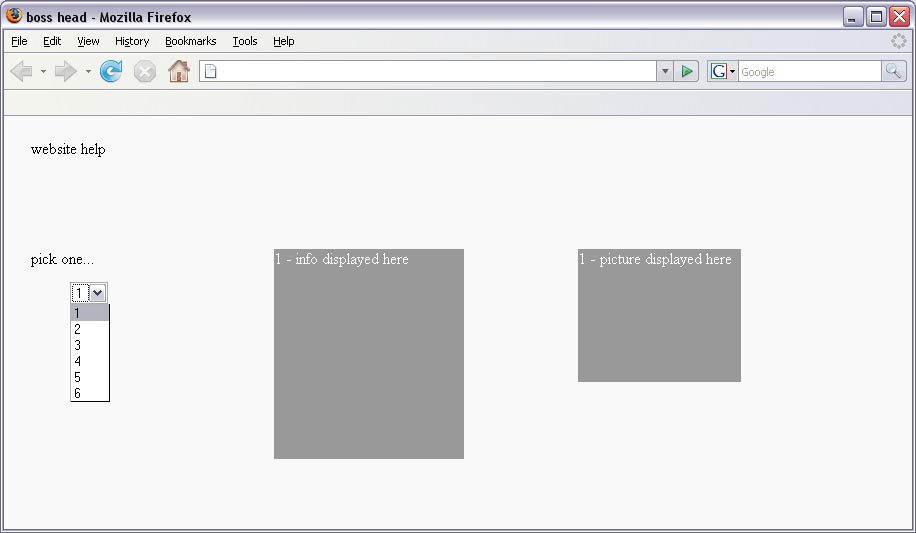Open Forward history dropdown arrow
The width and height of the screenshot is (916, 533).
click(88, 71)
